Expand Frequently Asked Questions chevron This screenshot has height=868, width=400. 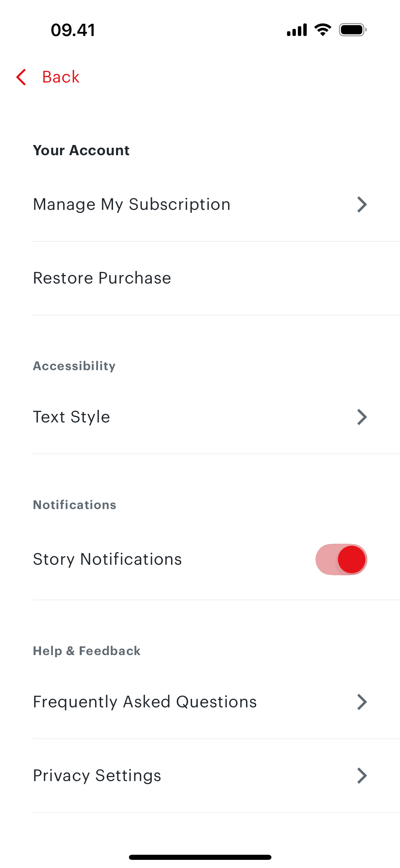pyautogui.click(x=362, y=702)
